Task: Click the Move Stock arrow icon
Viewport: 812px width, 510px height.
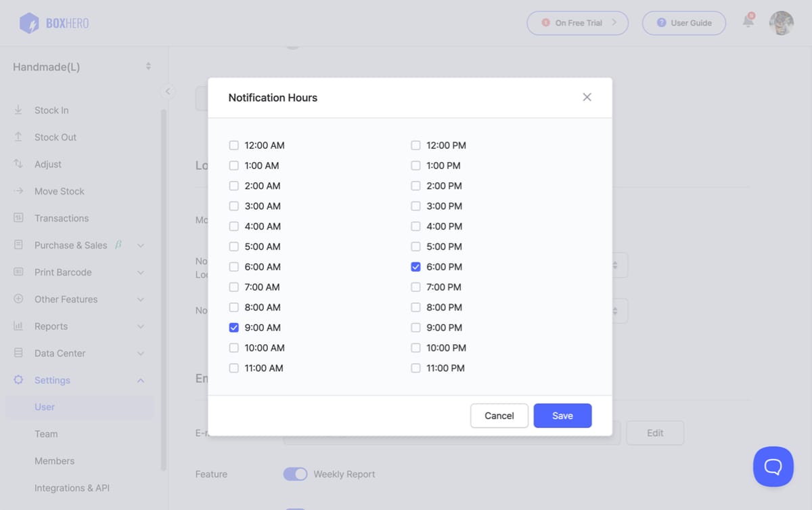Action: (19, 191)
